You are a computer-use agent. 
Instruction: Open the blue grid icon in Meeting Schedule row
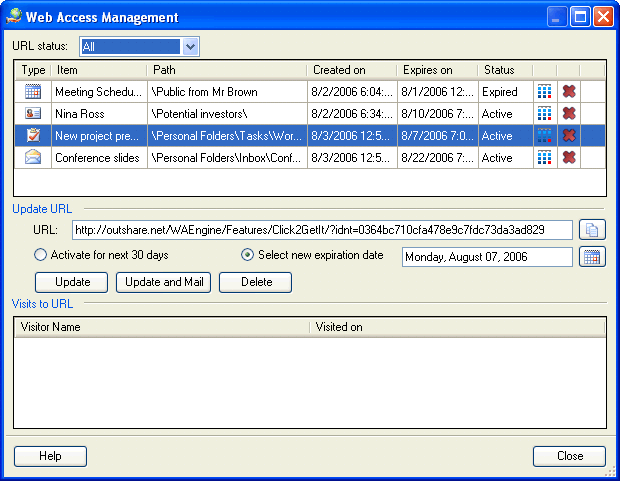(544, 92)
